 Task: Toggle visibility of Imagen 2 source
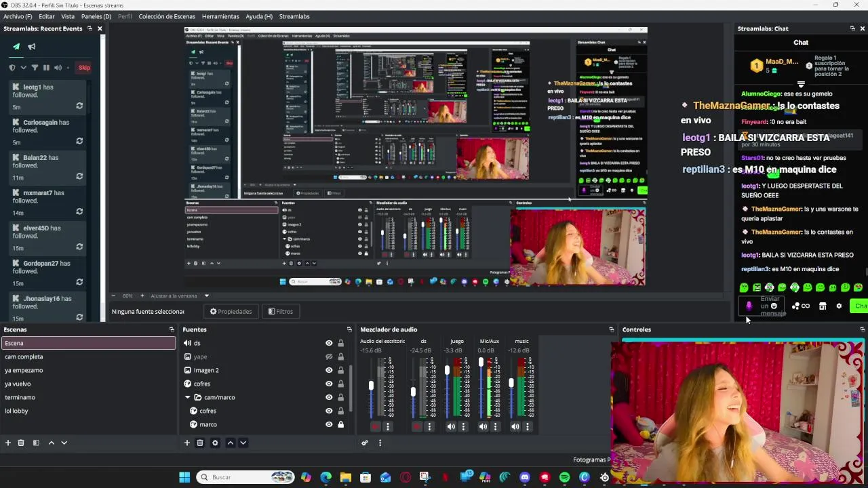coord(329,370)
